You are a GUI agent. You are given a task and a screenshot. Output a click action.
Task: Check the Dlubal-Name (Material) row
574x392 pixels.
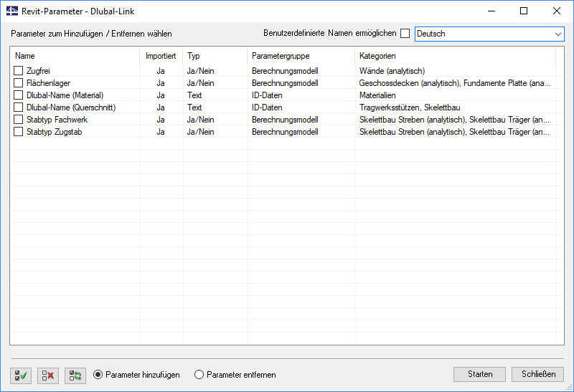click(19, 95)
